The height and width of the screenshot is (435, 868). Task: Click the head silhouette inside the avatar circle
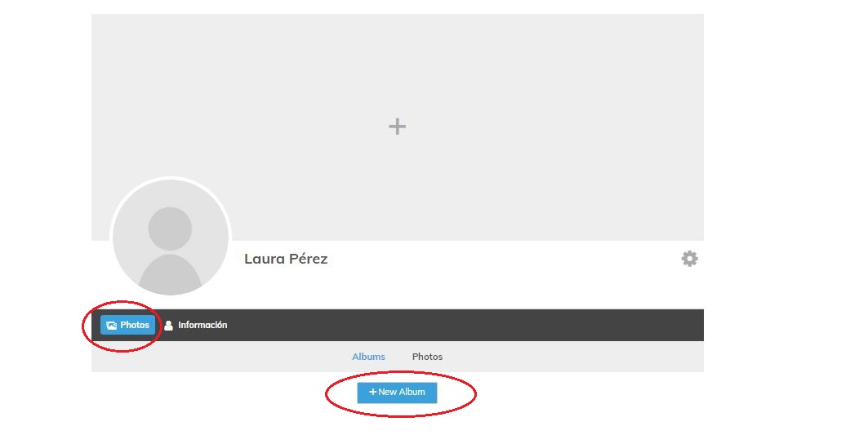point(170,229)
